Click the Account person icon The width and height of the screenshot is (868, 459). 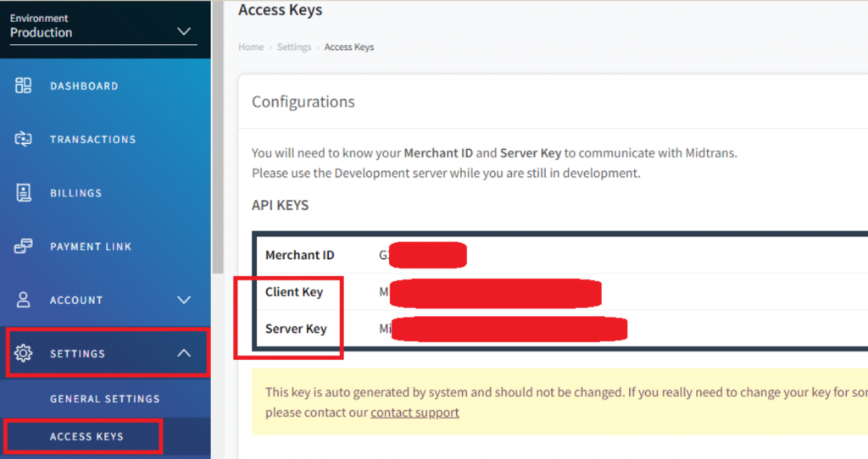[x=24, y=300]
